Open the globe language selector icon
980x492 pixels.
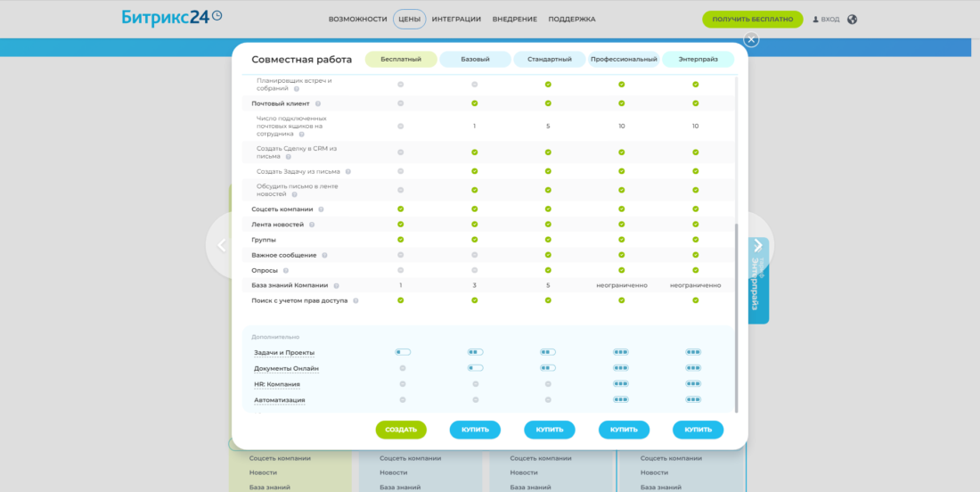853,19
